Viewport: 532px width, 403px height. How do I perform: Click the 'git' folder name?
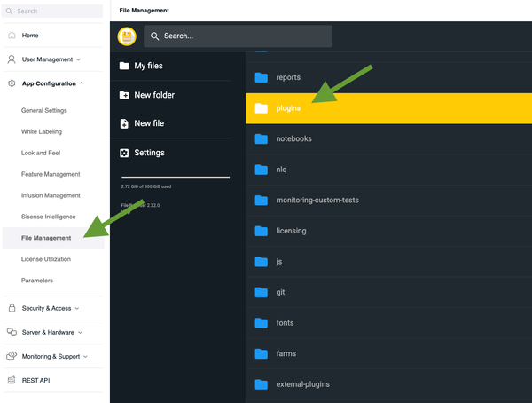click(280, 292)
